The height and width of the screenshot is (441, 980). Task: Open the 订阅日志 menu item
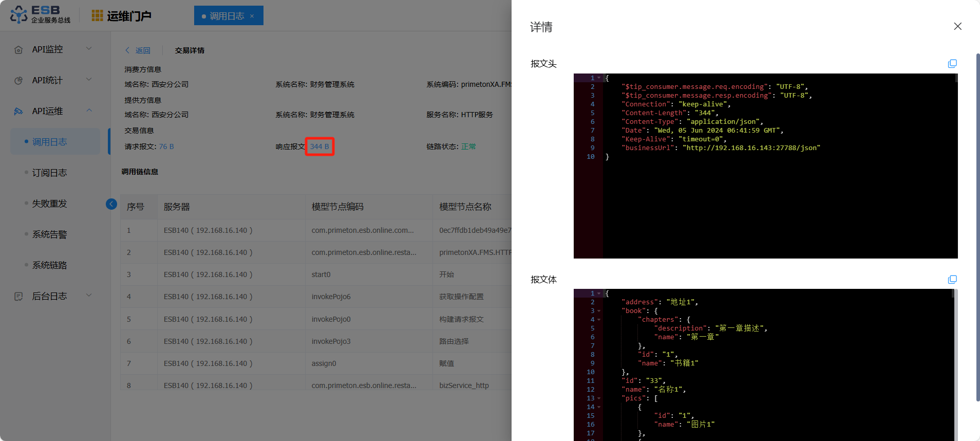point(49,173)
